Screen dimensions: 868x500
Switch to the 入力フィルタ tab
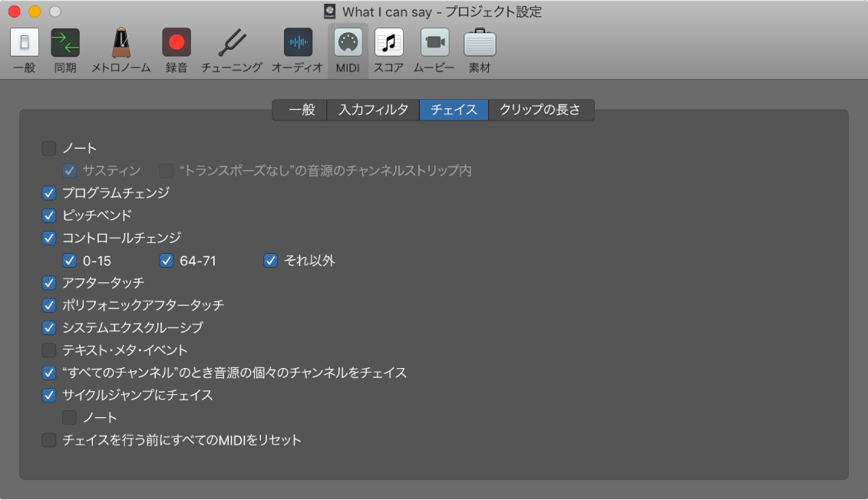click(373, 110)
